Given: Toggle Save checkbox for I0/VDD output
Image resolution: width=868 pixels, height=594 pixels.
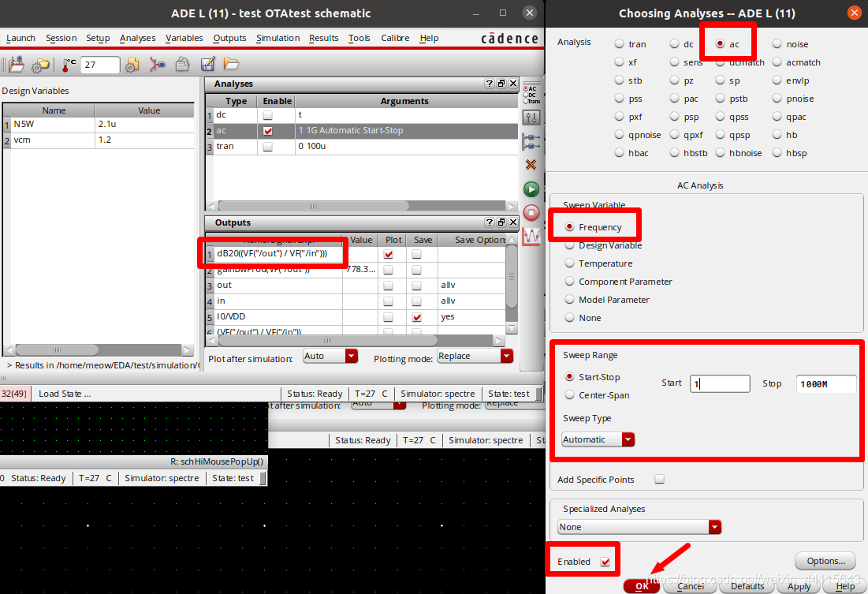Looking at the screenshot, I should point(417,317).
